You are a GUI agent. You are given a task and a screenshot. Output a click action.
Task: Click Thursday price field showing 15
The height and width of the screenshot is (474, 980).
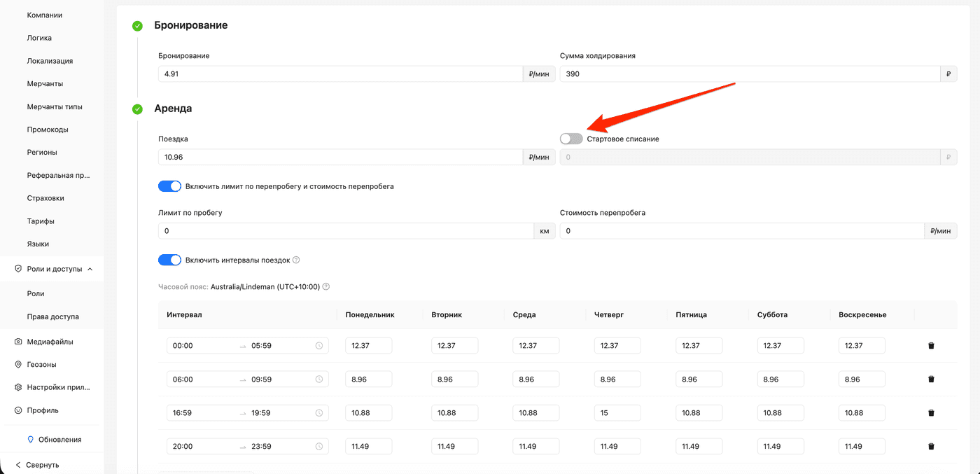617,413
